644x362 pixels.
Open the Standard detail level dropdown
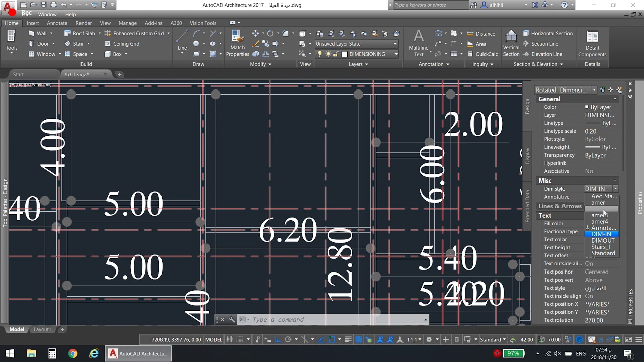click(x=493, y=339)
